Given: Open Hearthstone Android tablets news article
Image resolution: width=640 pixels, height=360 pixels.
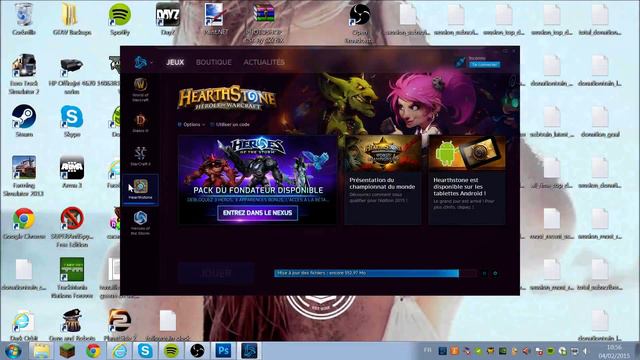Looking at the screenshot, I should 467,180.
